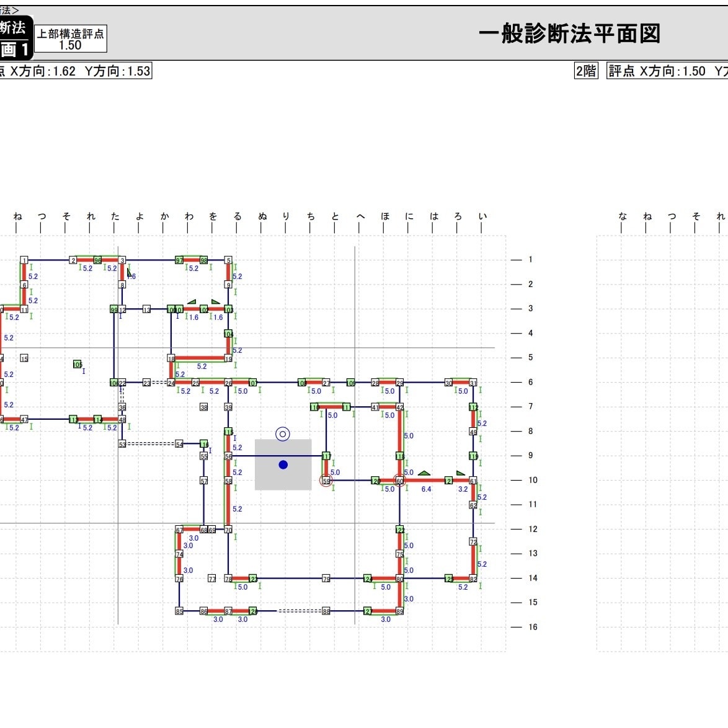Select the isolated green node 105

tap(78, 365)
